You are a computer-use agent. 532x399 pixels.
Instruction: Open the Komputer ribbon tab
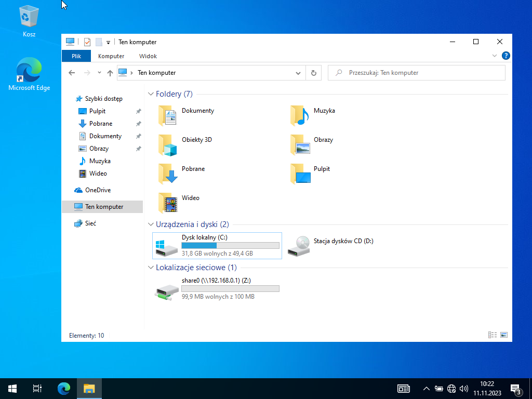(x=111, y=56)
